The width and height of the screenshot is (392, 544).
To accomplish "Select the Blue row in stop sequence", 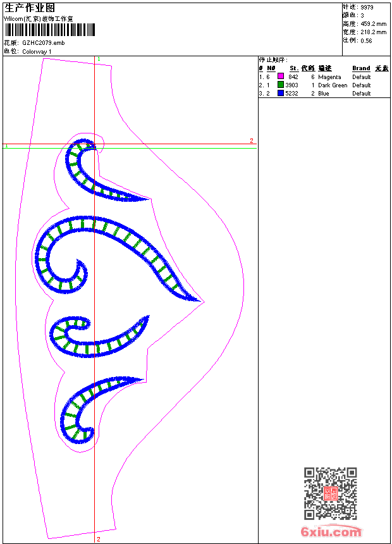I will (324, 93).
